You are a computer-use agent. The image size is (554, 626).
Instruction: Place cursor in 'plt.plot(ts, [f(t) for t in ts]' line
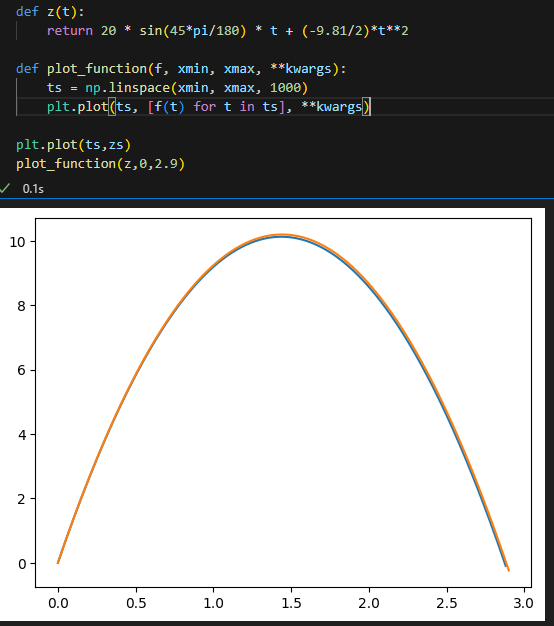click(x=208, y=107)
